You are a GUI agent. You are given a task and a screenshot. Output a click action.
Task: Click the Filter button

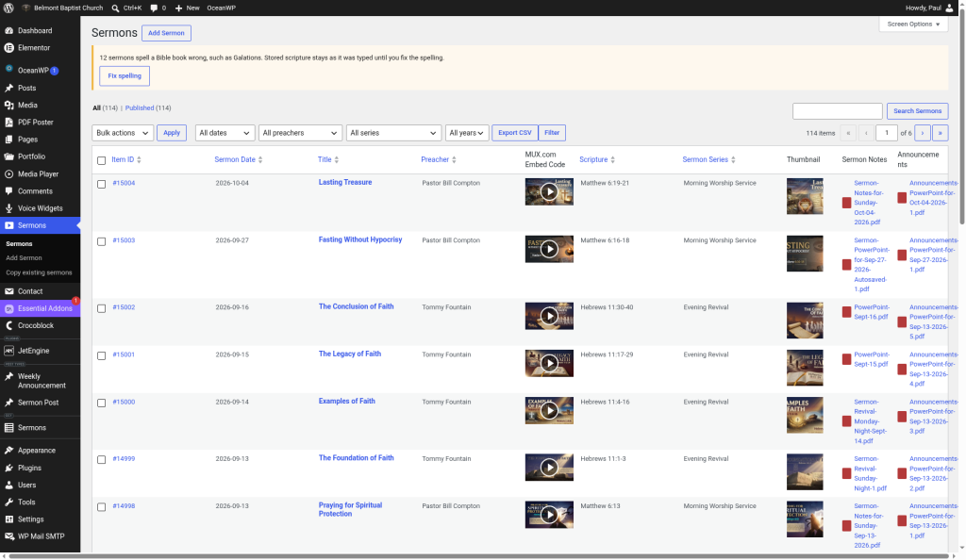552,133
